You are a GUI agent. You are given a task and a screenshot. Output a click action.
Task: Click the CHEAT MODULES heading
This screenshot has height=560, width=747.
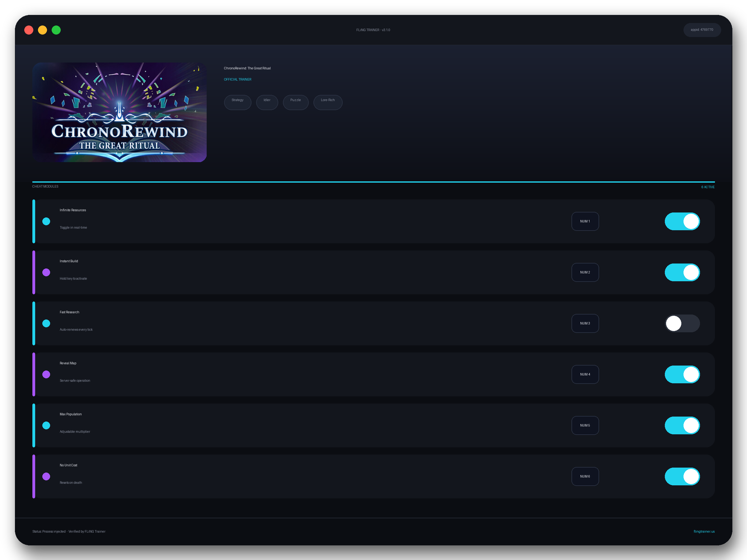click(x=45, y=186)
